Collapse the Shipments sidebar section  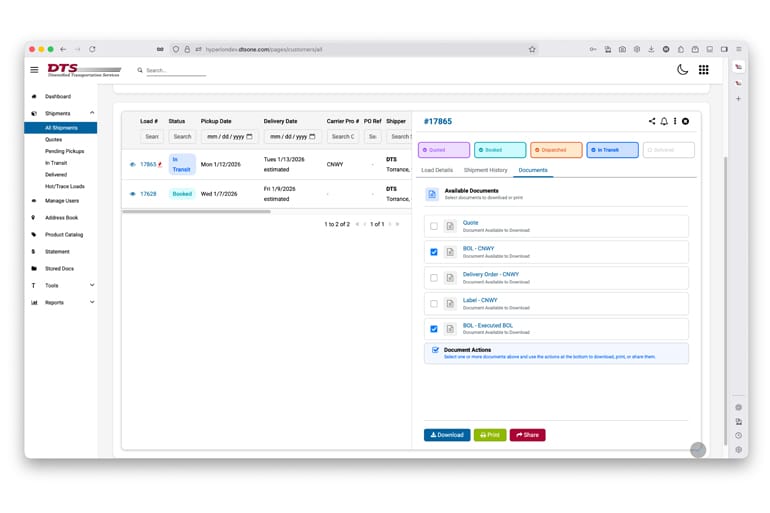coord(92,113)
